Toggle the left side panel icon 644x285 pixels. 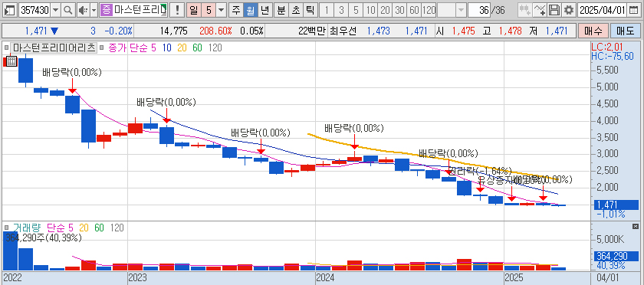10,10
